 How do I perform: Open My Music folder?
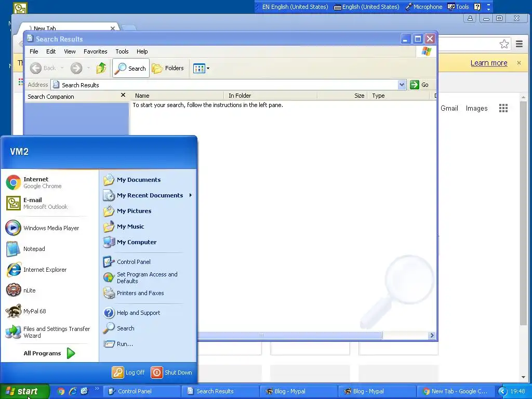pyautogui.click(x=124, y=227)
